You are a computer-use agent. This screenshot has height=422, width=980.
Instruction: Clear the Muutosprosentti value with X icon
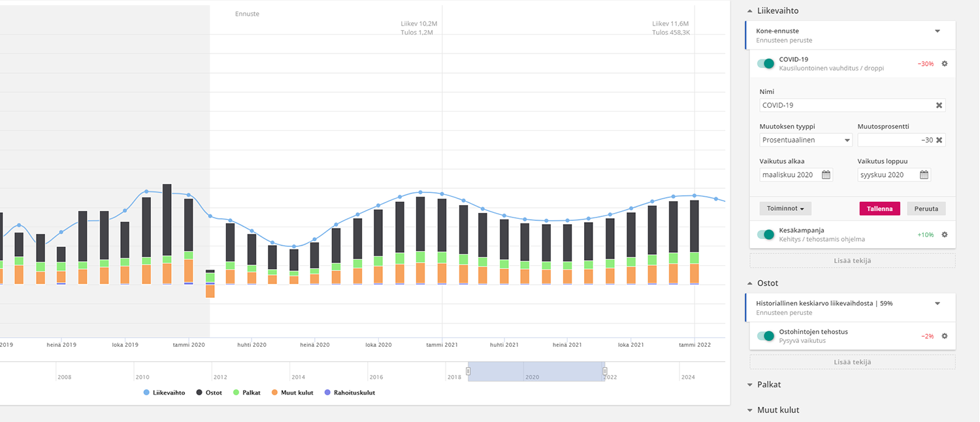coord(939,140)
